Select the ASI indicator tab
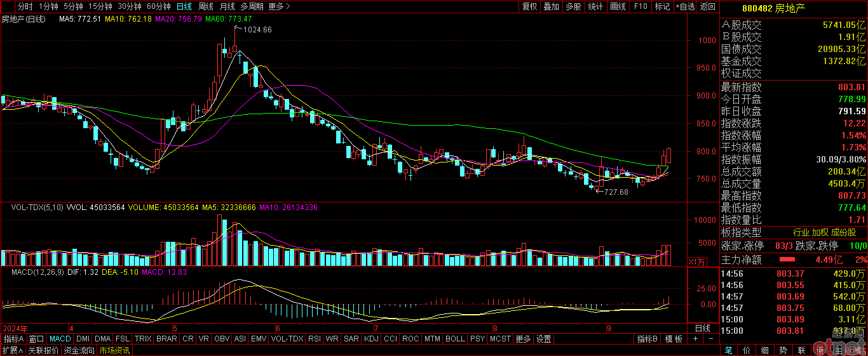Image resolution: width=868 pixels, height=356 pixels. (240, 339)
